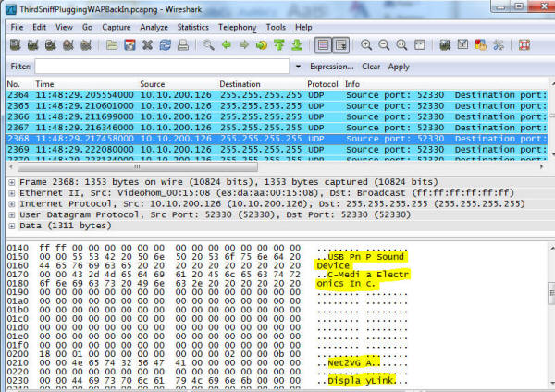
Task: Jump to the last packet
Action: point(297,45)
